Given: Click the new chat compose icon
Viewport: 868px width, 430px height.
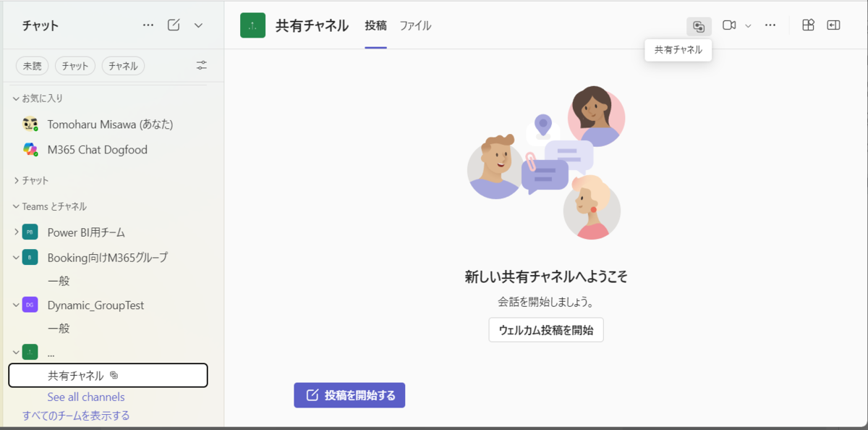Looking at the screenshot, I should click(x=174, y=25).
